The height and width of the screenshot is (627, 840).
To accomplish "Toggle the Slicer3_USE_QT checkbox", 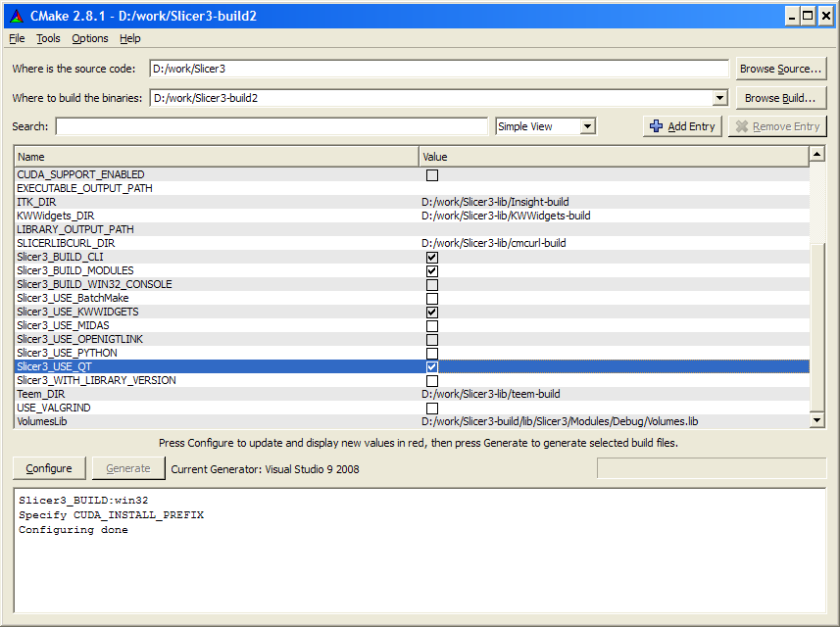I will tap(432, 366).
